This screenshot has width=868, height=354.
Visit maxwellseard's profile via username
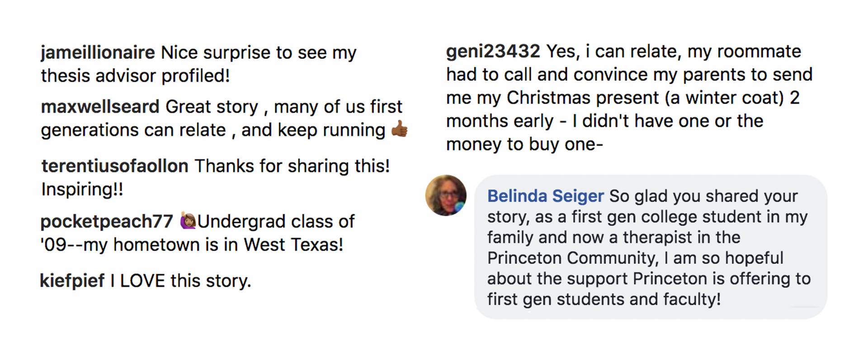coord(100,107)
